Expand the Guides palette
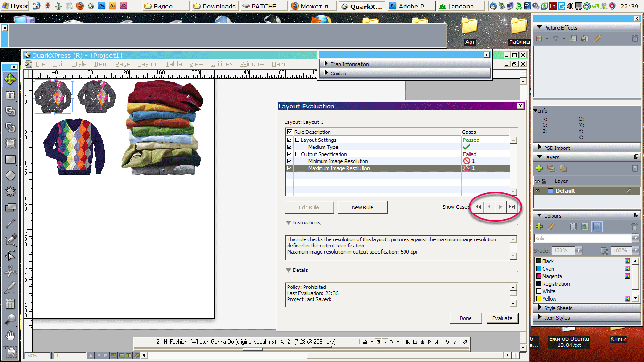644x362 pixels. [x=326, y=73]
